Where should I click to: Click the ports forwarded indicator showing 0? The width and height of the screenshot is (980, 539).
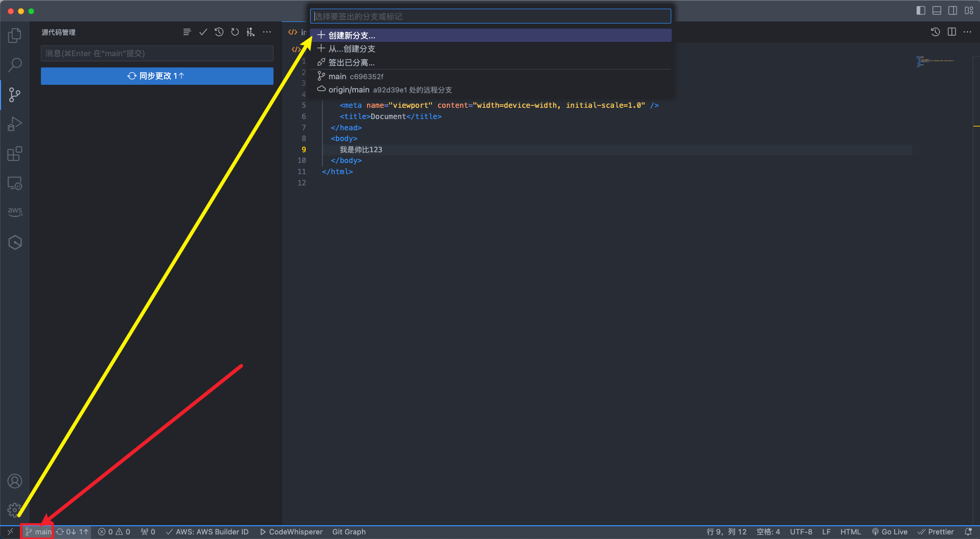click(x=148, y=532)
